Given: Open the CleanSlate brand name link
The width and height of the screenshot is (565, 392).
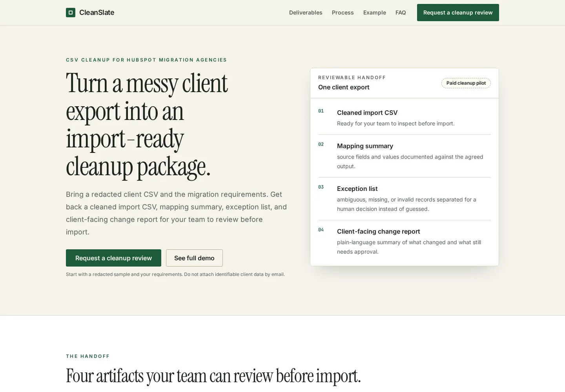Looking at the screenshot, I should click(x=97, y=13).
